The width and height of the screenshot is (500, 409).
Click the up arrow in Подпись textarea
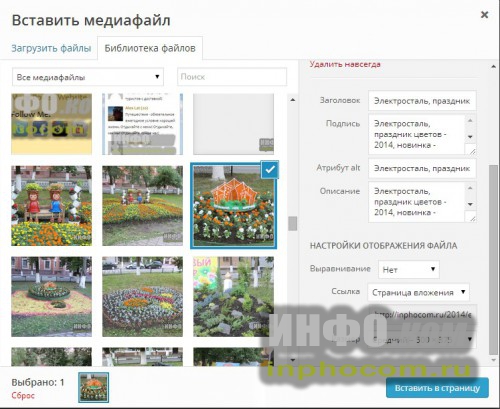[470, 120]
